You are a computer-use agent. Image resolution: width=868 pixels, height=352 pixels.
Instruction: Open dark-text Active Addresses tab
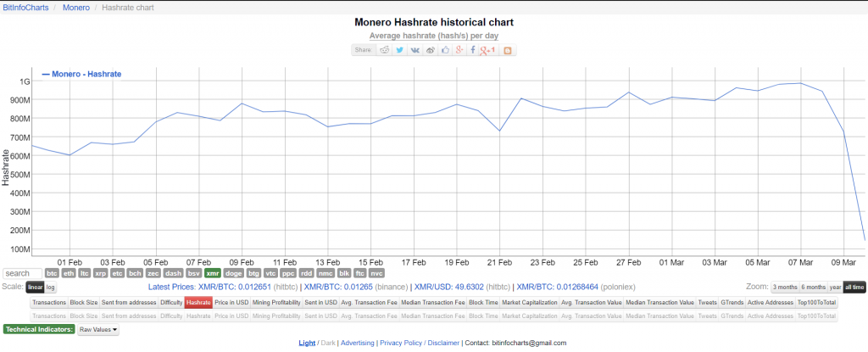[770, 303]
